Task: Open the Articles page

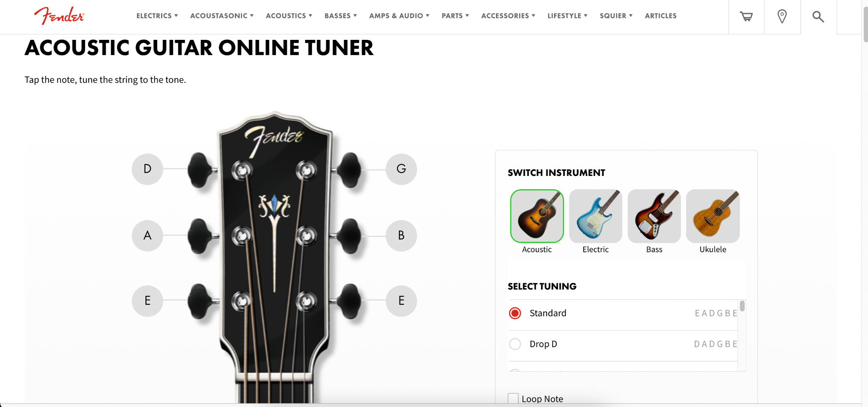Action: point(661,16)
